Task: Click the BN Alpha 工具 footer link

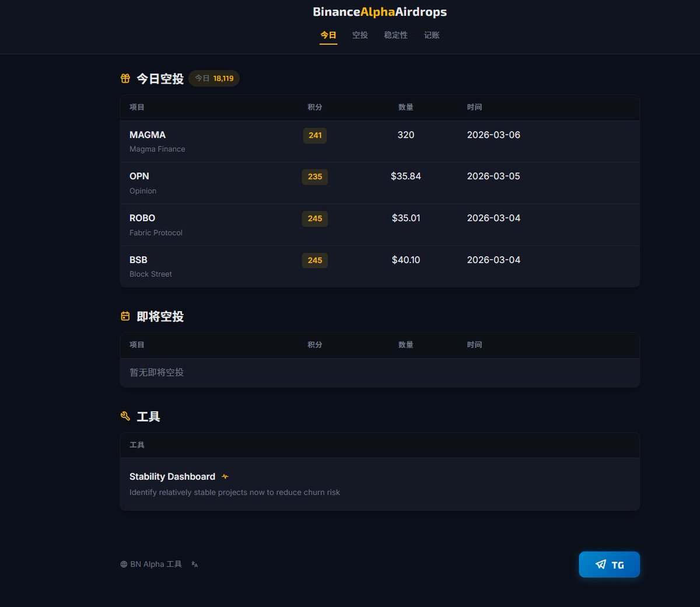Action: pos(156,564)
